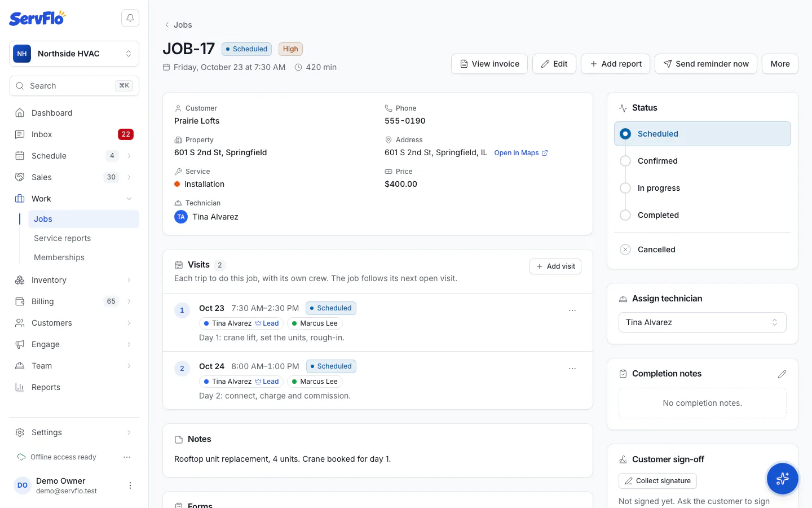
Task: Set job status to In progress
Action: point(702,188)
